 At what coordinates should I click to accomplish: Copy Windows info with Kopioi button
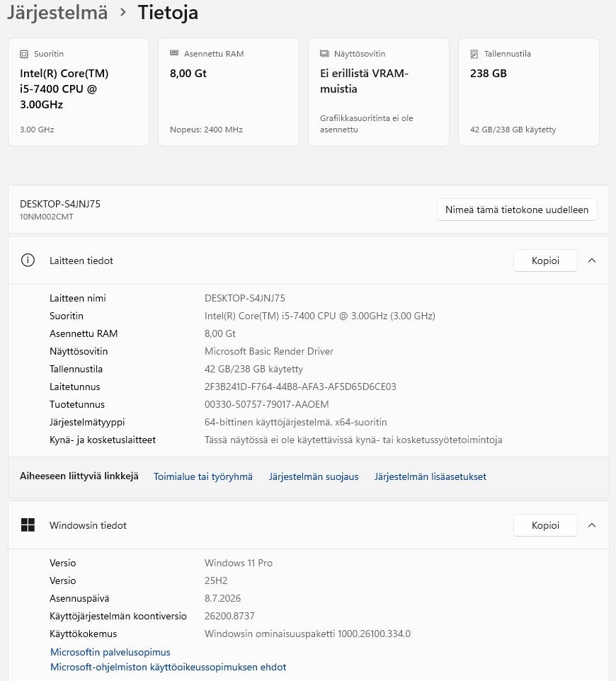tap(545, 525)
